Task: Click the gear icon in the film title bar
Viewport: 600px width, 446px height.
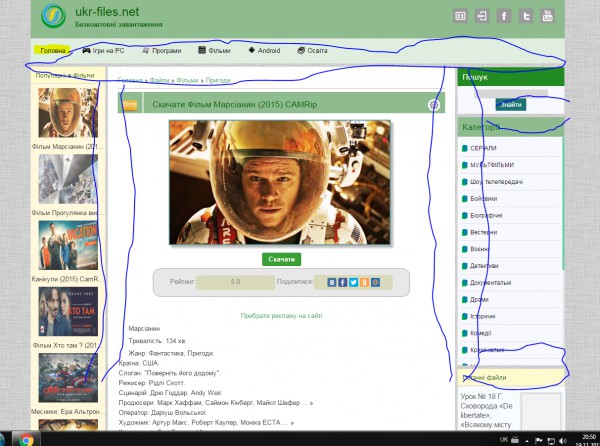Action: pyautogui.click(x=434, y=104)
